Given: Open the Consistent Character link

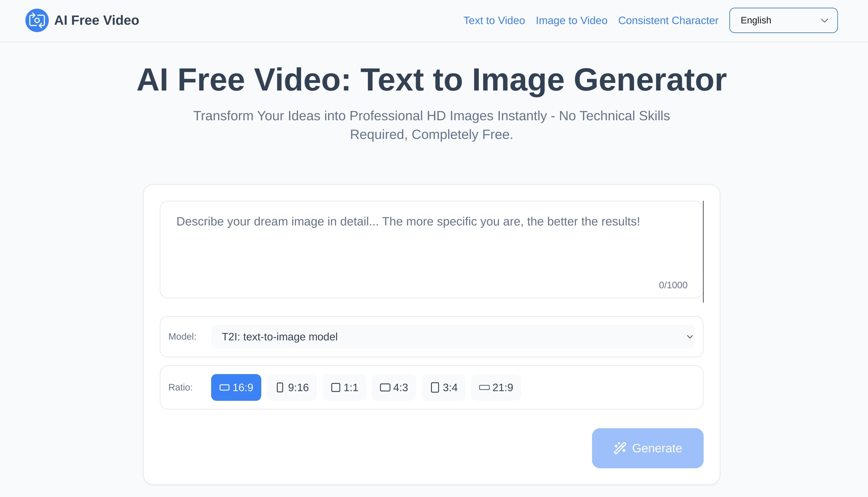Looking at the screenshot, I should (x=668, y=20).
